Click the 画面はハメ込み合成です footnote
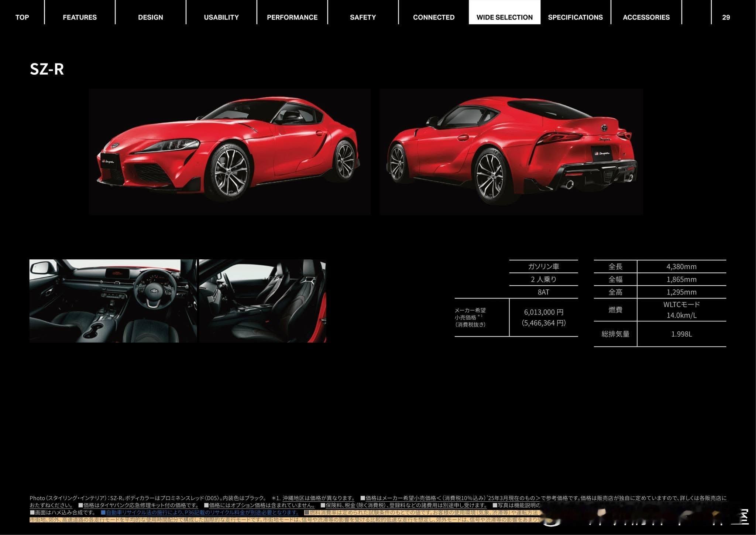 (63, 512)
